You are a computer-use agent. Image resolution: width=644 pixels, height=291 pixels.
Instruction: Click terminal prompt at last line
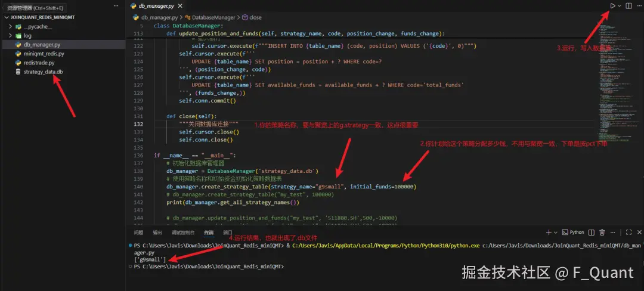(x=209, y=267)
